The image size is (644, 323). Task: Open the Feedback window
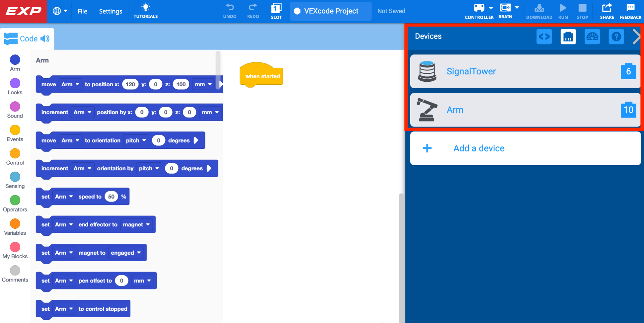(630, 11)
